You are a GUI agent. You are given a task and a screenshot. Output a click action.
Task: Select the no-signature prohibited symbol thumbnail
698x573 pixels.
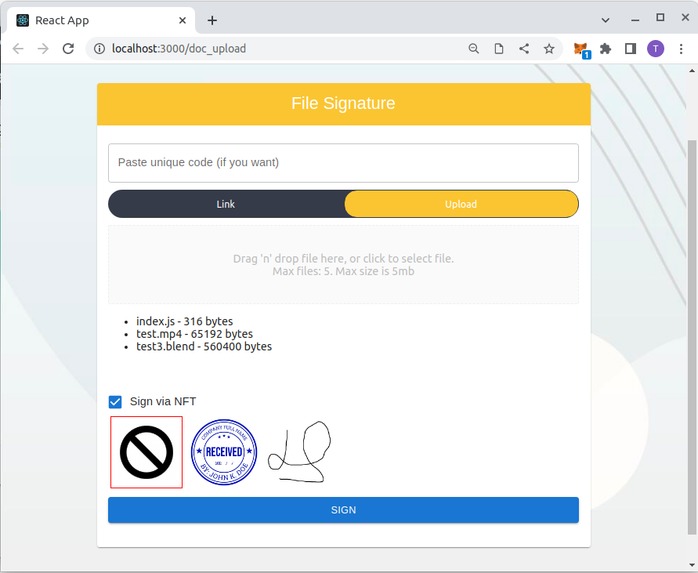coord(146,452)
